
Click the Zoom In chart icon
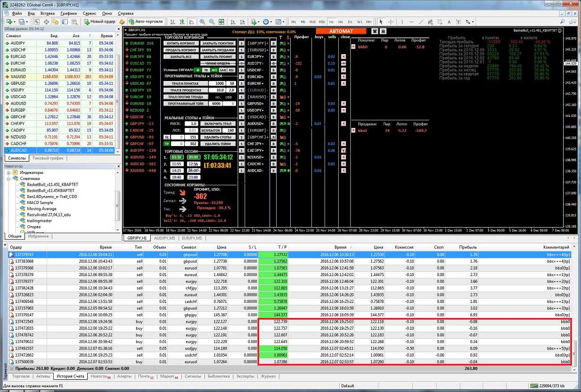tap(202, 22)
